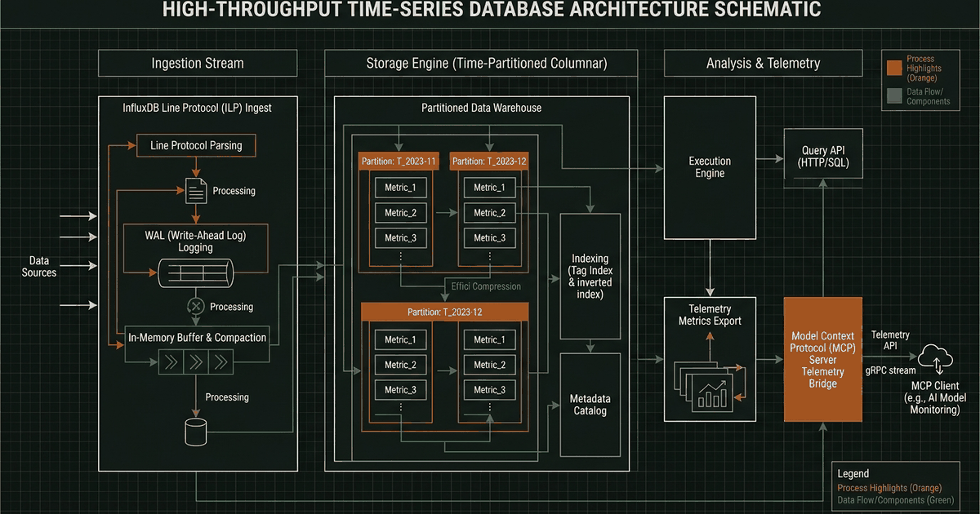Click the Indexing (Tag Index & inverted index) box
The width and height of the screenshot is (980, 514).
[x=590, y=277]
